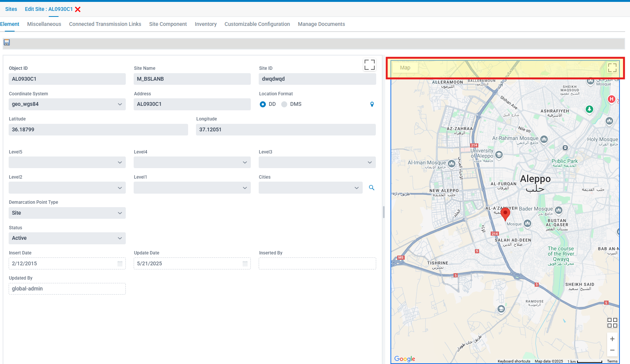Close the Edit Site AL0930C1 tab
The height and width of the screenshot is (364, 630).
[x=78, y=9]
